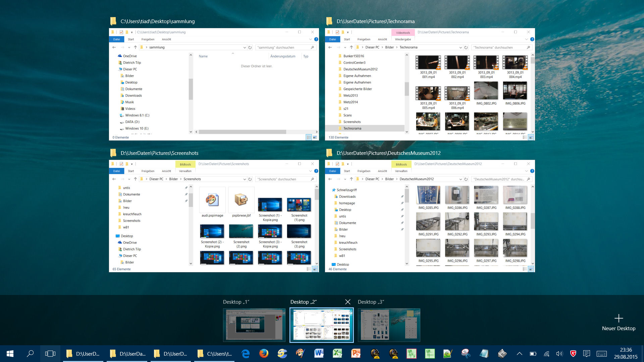Screen dimensions: 644x362
Task: Open volume control in system tray
Action: [559, 354]
